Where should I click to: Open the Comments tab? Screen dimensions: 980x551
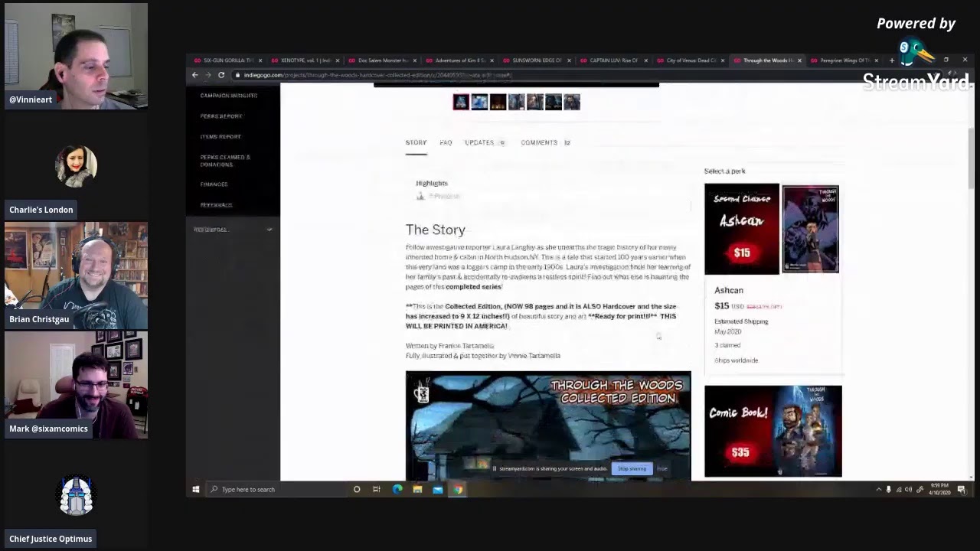click(x=539, y=142)
